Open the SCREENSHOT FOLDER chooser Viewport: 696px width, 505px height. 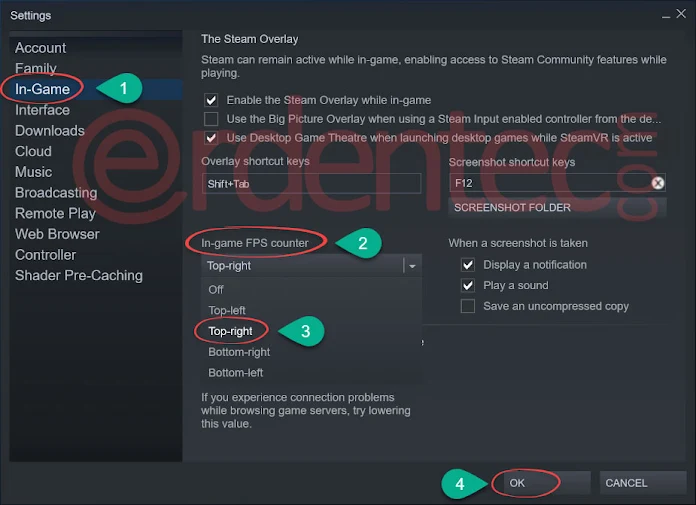[x=557, y=207]
